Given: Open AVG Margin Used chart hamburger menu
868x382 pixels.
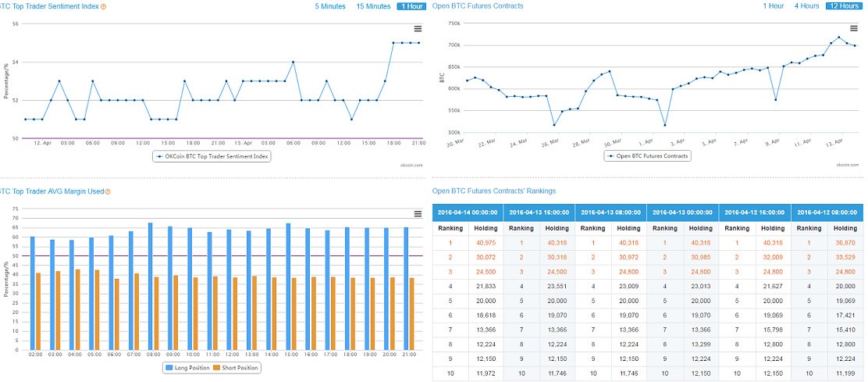Looking at the screenshot, I should tap(418, 214).
